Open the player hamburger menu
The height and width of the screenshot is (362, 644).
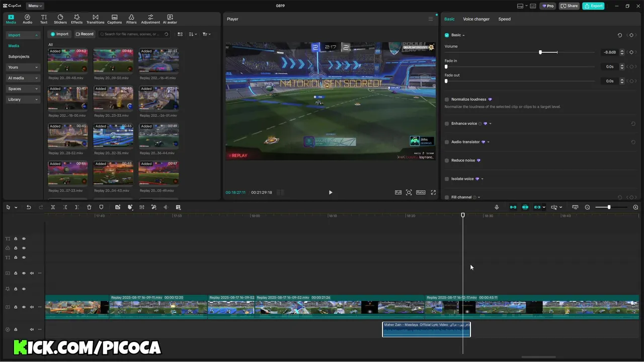pyautogui.click(x=431, y=19)
